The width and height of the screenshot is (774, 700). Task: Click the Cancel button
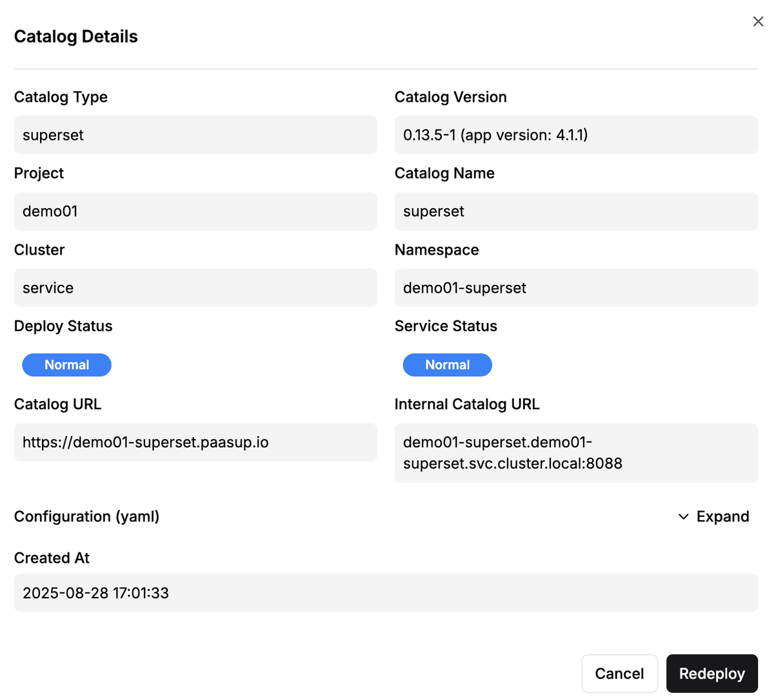pyautogui.click(x=619, y=674)
